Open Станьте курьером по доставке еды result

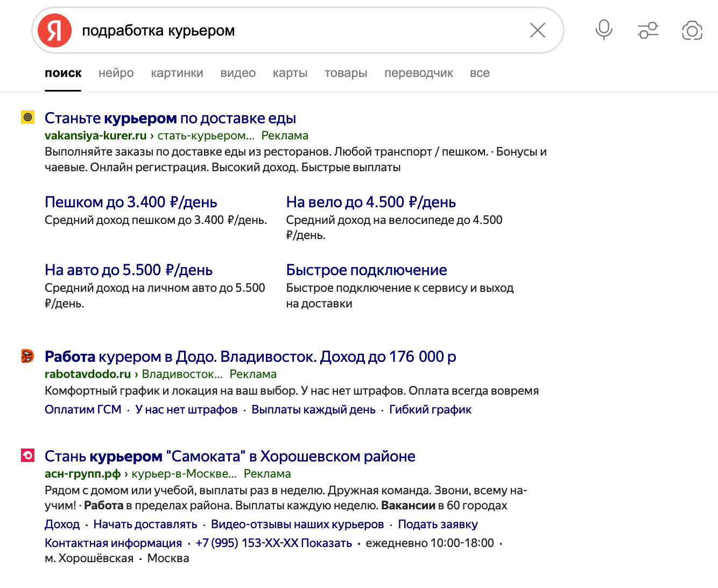click(170, 118)
